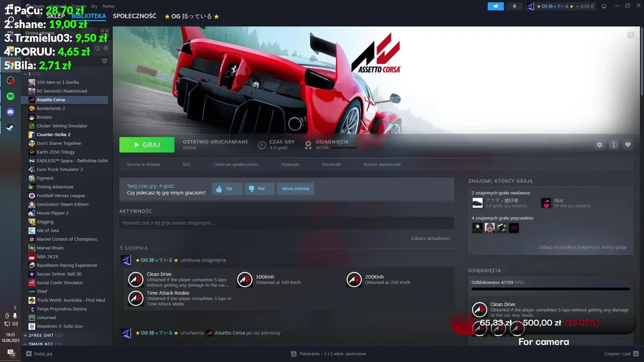This screenshot has height=362, width=644.
Task: Go to the BIBLIOTEKA tab
Action: click(x=89, y=16)
